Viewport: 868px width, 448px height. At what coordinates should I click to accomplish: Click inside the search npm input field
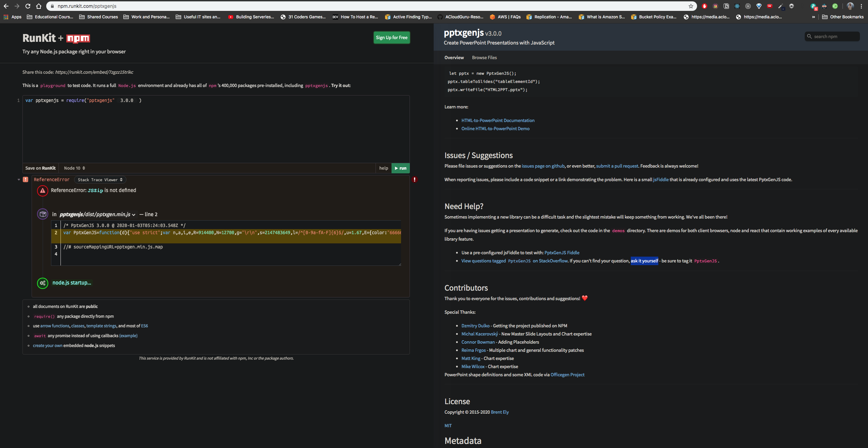coord(834,36)
